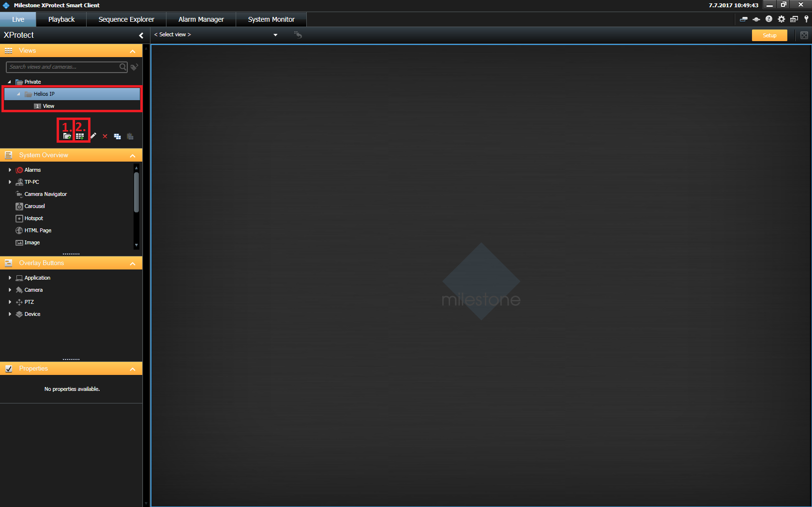Screen dimensions: 812x507
Task: Click the Rename pencil icon
Action: (93, 136)
